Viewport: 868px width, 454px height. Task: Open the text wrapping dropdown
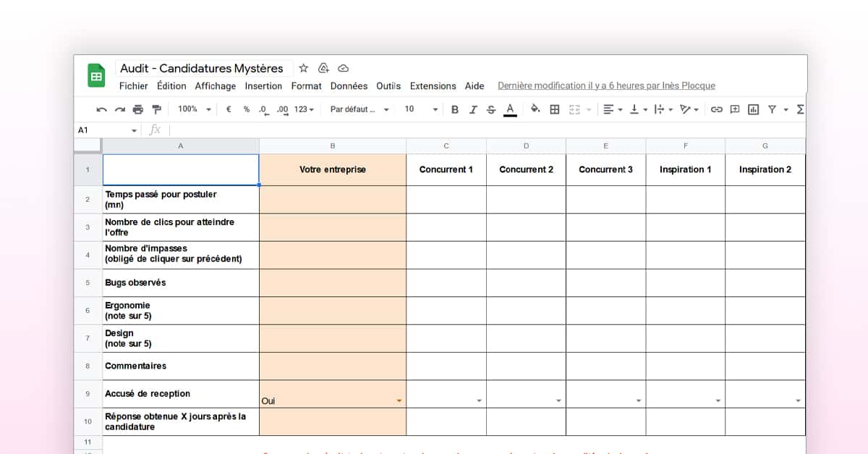[663, 109]
